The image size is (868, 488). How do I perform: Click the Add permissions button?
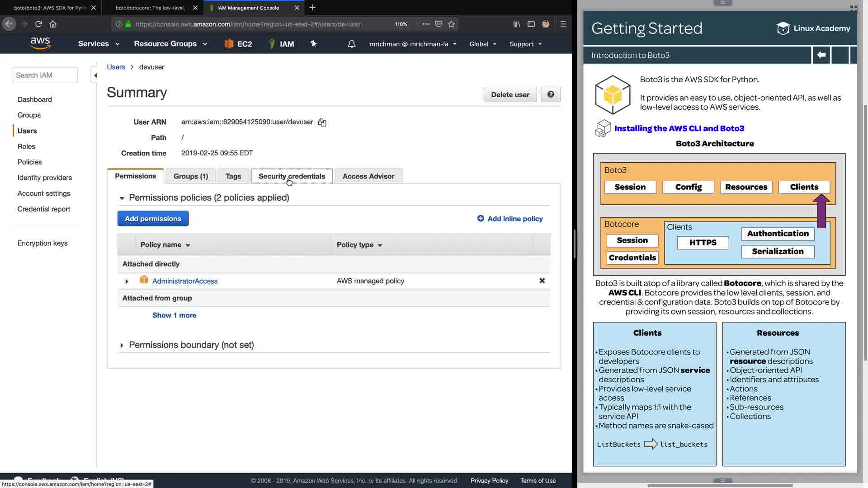153,219
